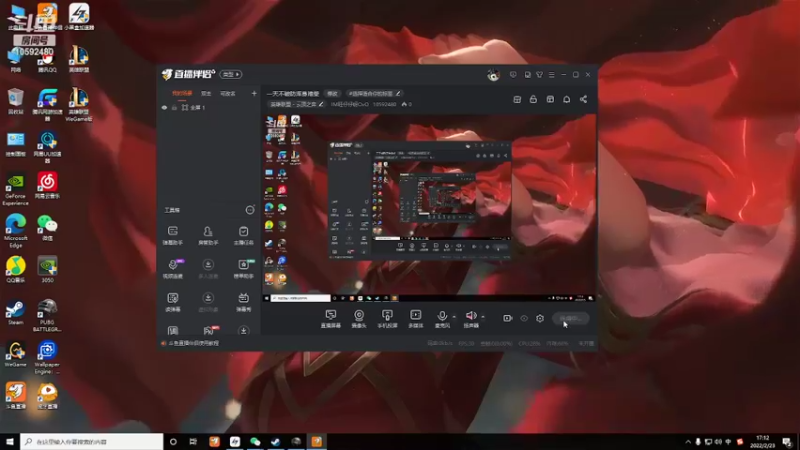The height and width of the screenshot is (450, 800).
Task: Download the multi-person link tool
Action: coord(208,269)
